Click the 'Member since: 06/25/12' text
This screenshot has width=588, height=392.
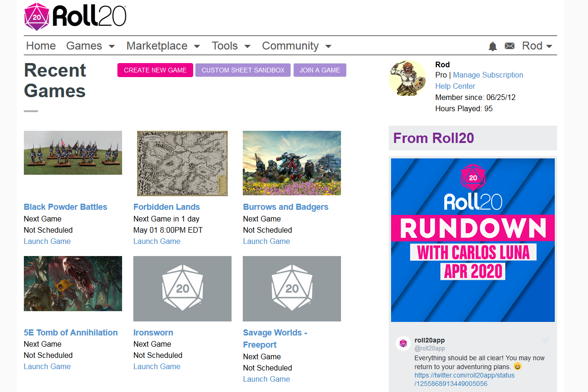(475, 97)
